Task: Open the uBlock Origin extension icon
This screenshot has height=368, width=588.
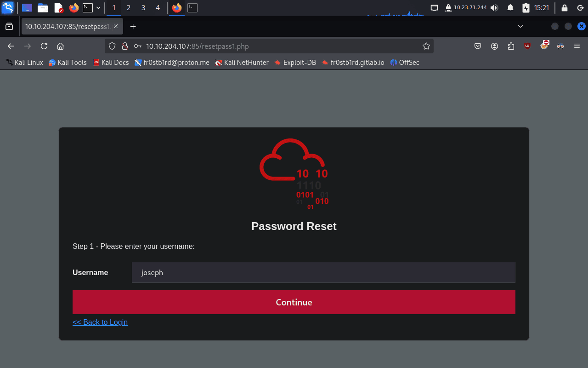Action: coord(527,46)
